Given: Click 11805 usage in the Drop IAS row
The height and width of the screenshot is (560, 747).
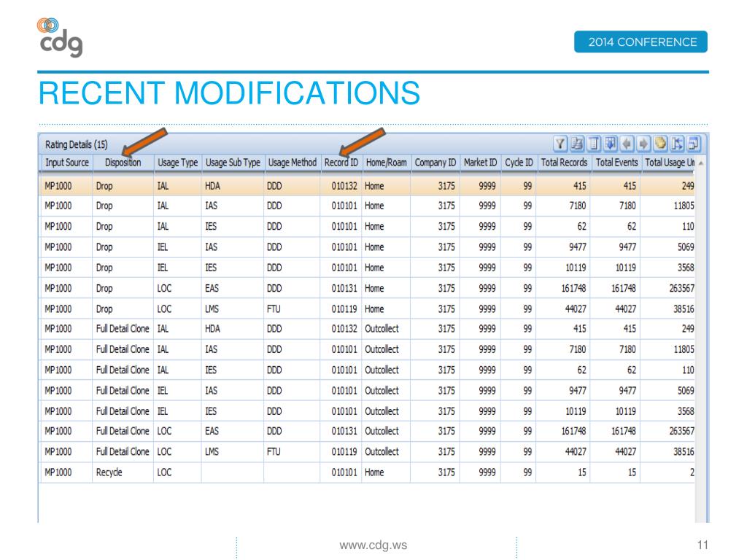Looking at the screenshot, I should tap(684, 206).
